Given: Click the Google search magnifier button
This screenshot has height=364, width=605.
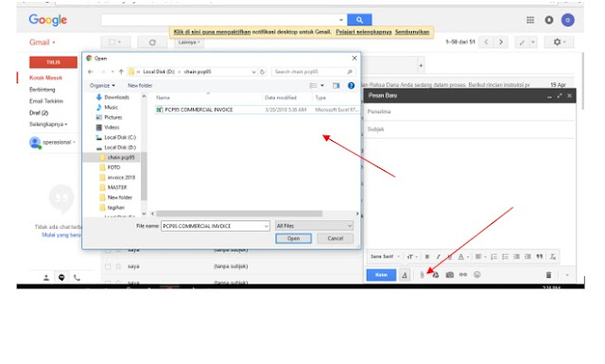Looking at the screenshot, I should [359, 20].
